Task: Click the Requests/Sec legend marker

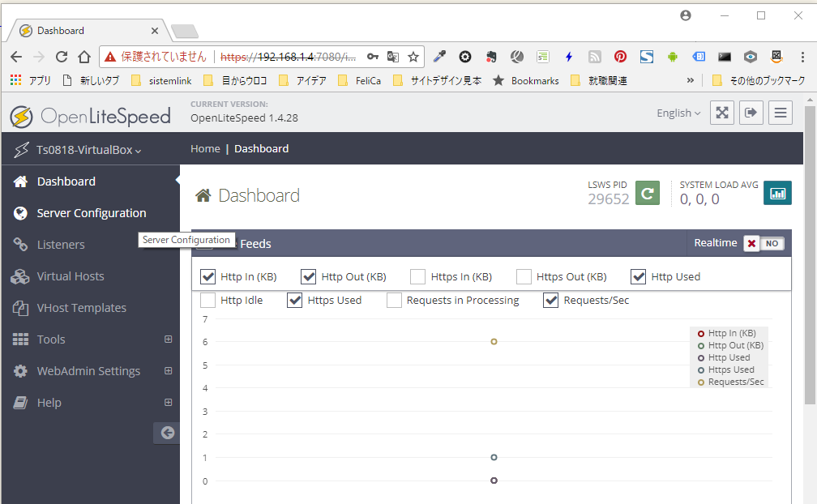Action: pyautogui.click(x=701, y=382)
